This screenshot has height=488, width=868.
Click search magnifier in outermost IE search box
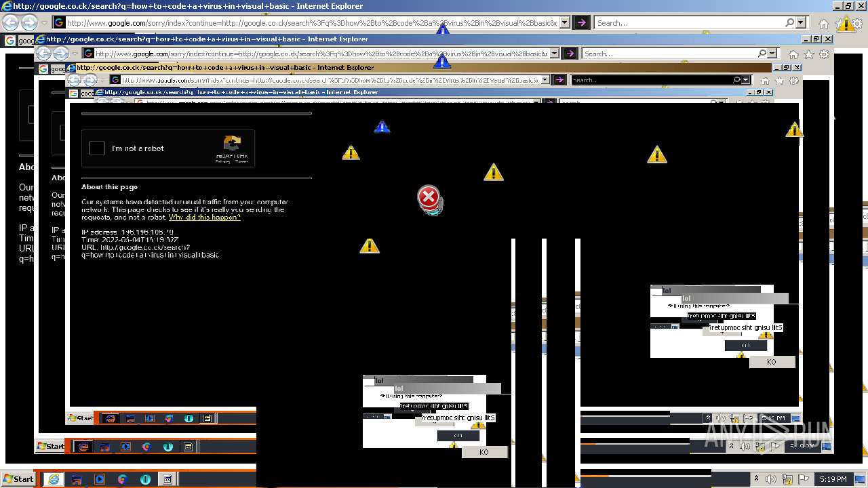click(790, 23)
